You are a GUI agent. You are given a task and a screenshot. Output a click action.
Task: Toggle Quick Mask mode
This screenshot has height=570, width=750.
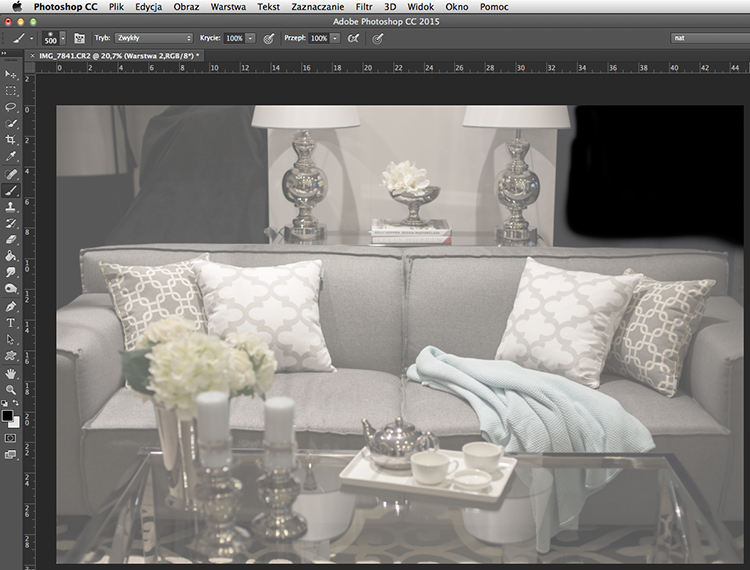point(11,438)
